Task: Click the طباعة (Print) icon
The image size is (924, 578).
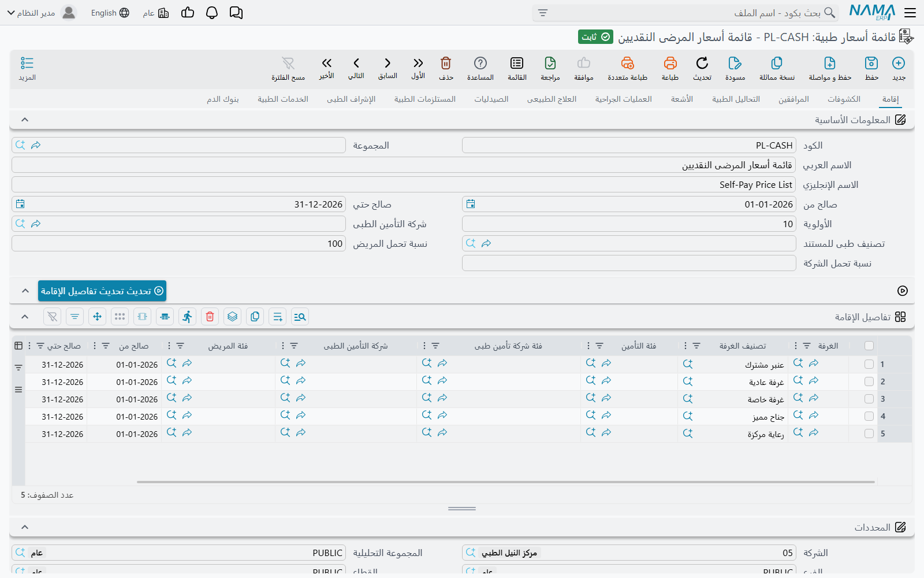Action: 670,63
